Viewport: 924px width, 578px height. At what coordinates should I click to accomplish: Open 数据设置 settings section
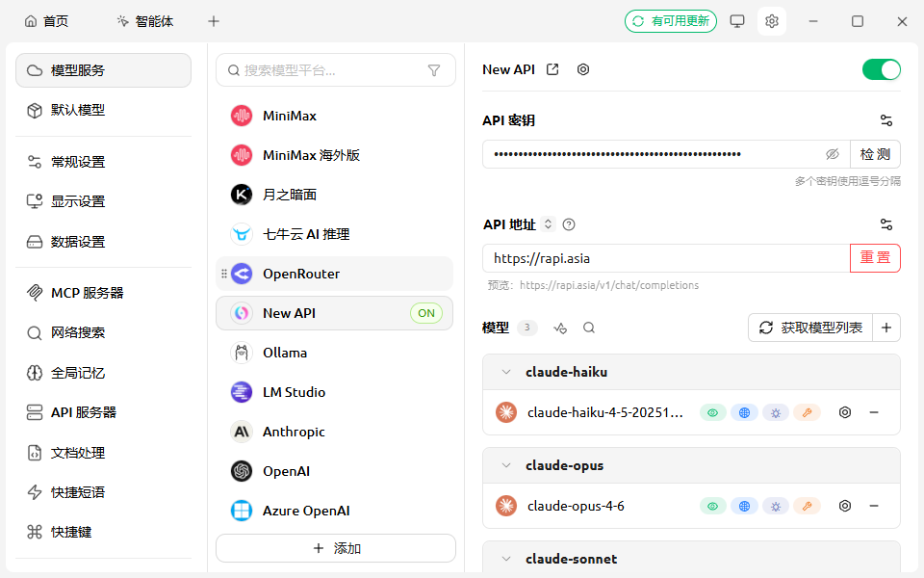[x=103, y=242]
